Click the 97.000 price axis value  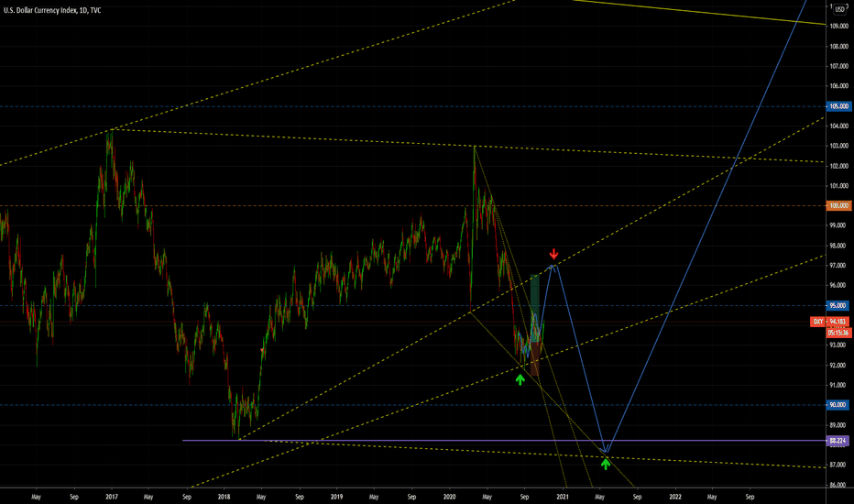pyautogui.click(x=838, y=266)
